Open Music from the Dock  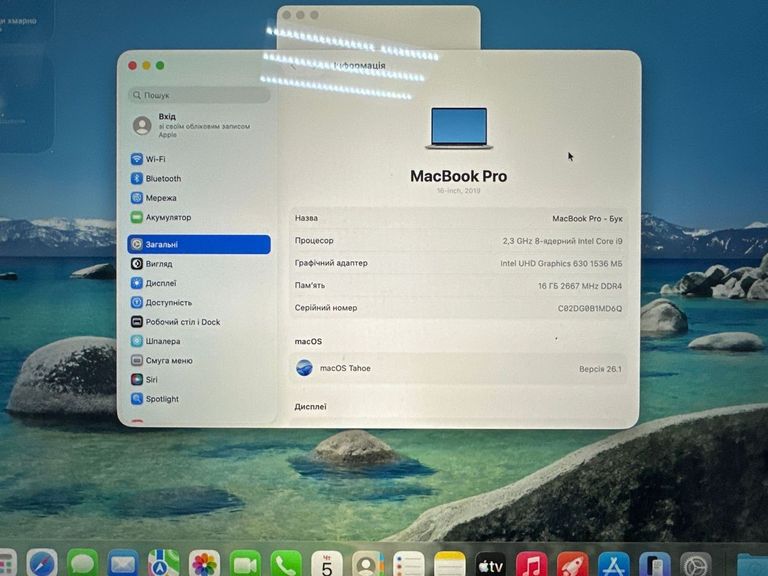(531, 564)
